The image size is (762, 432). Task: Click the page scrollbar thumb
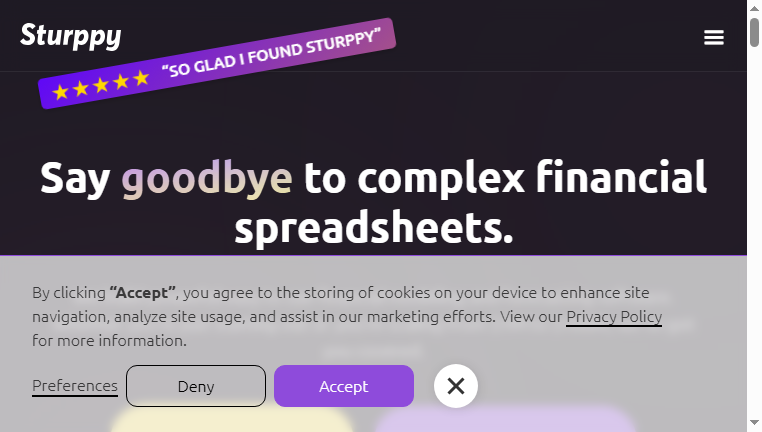click(x=754, y=32)
